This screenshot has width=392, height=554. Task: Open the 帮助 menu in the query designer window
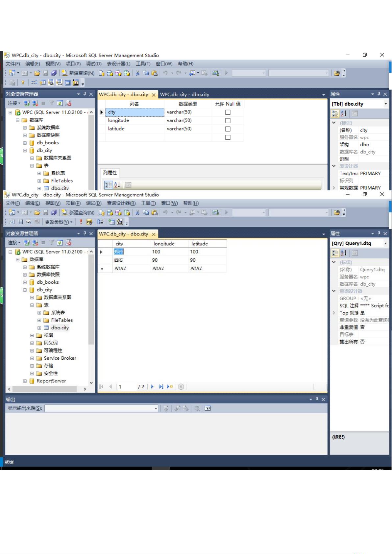(x=191, y=203)
